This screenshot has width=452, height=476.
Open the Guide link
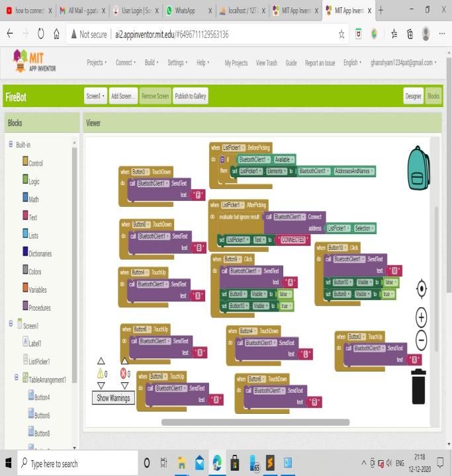291,63
